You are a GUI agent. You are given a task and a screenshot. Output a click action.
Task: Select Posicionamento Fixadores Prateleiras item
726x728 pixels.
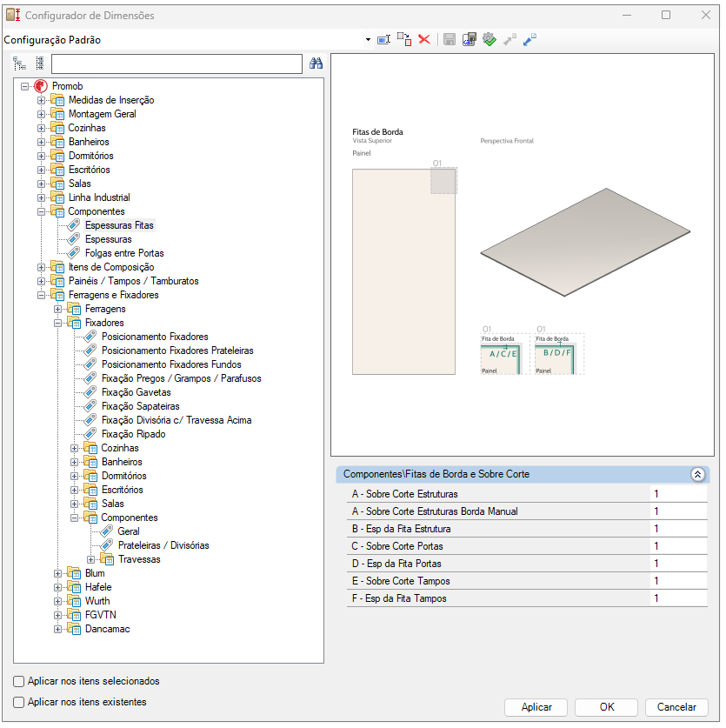point(177,351)
